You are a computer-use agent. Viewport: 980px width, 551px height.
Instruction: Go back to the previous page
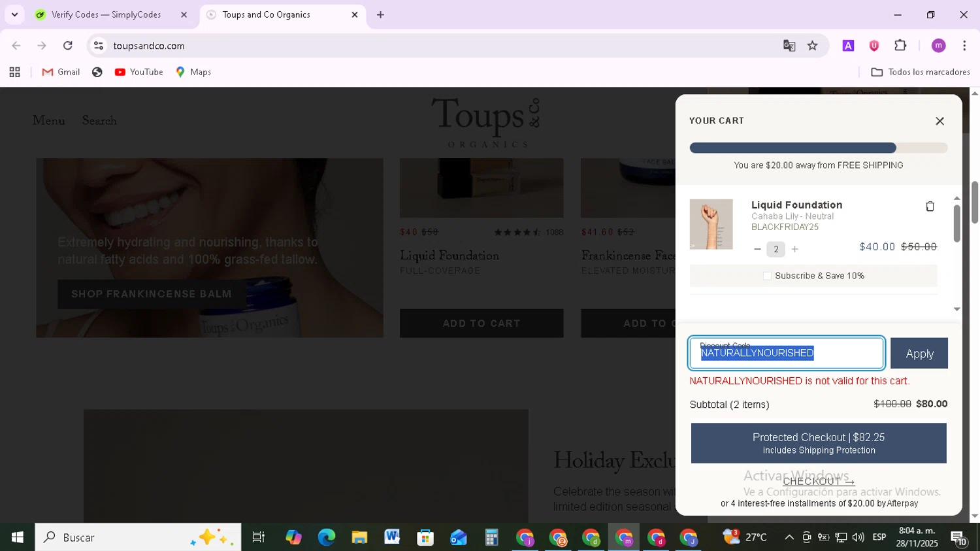pyautogui.click(x=16, y=46)
